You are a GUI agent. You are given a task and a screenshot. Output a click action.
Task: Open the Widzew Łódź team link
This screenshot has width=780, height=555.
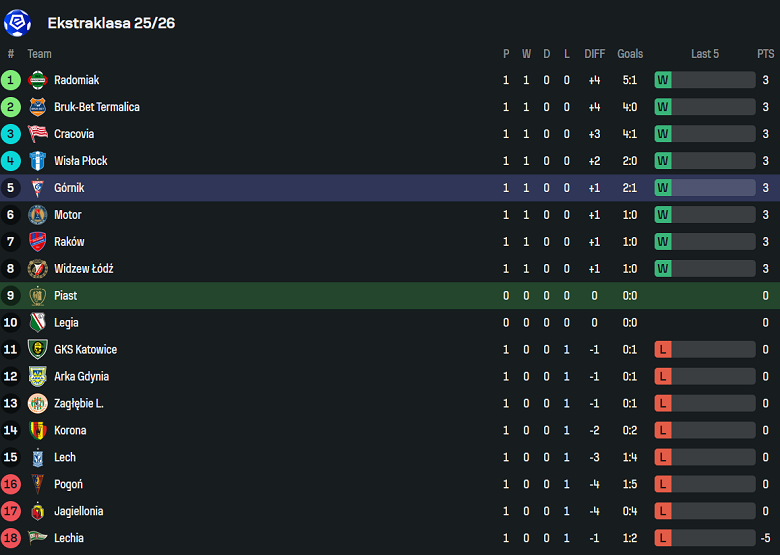point(83,269)
